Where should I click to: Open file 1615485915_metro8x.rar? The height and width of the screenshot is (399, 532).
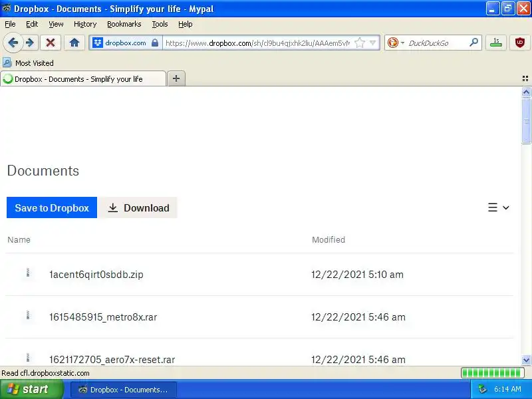click(103, 317)
